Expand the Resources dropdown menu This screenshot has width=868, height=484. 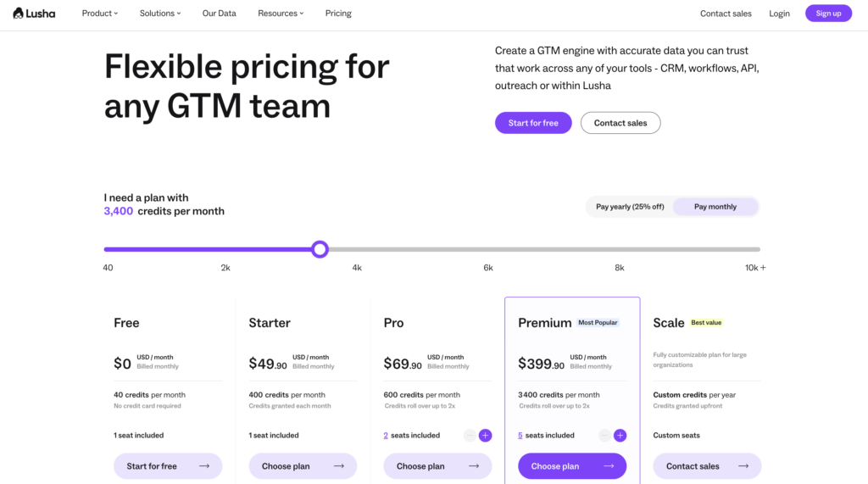click(281, 14)
